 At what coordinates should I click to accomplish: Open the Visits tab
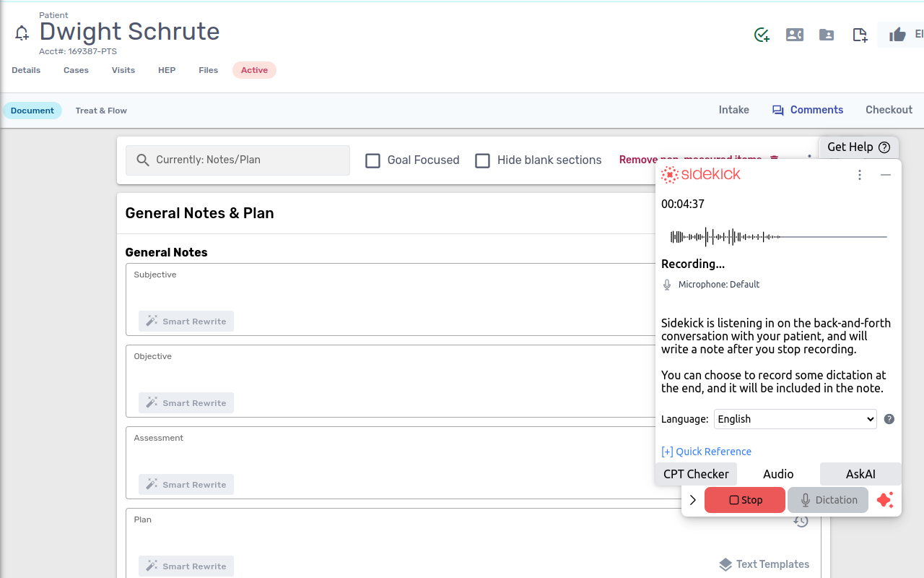click(123, 70)
